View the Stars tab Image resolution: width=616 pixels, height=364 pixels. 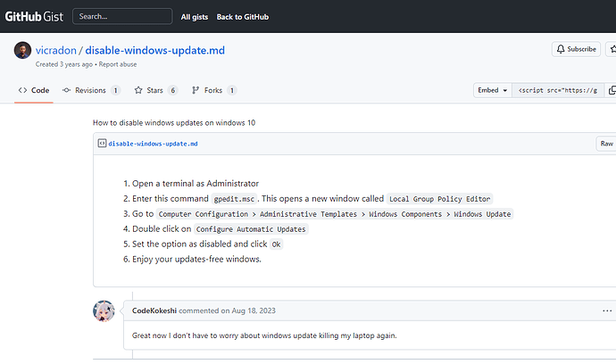(x=155, y=90)
